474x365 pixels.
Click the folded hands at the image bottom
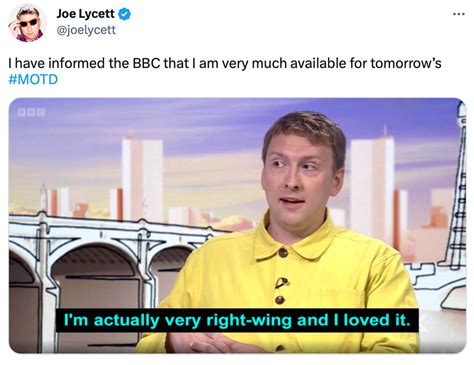point(213,342)
